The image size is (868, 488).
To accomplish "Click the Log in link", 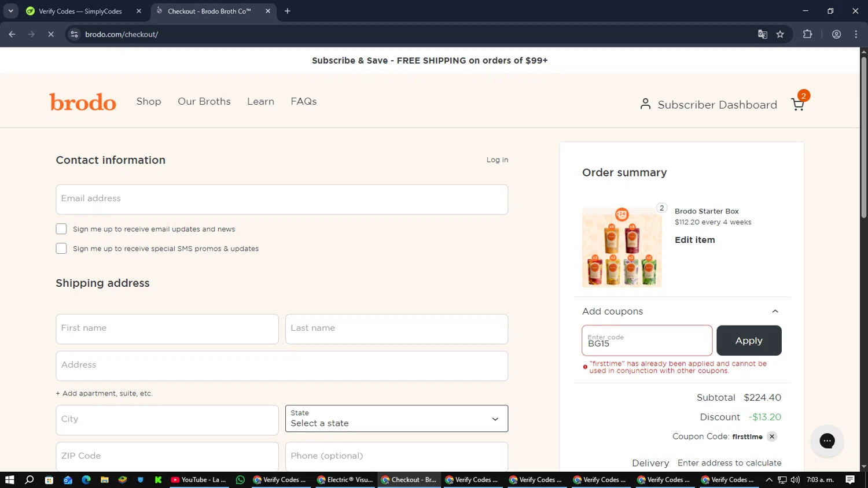I will tap(497, 160).
